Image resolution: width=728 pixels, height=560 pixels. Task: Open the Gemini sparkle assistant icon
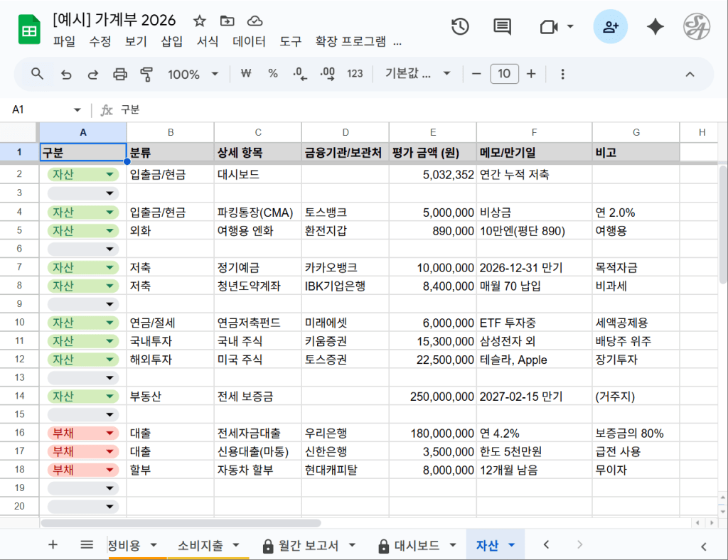pyautogui.click(x=655, y=27)
